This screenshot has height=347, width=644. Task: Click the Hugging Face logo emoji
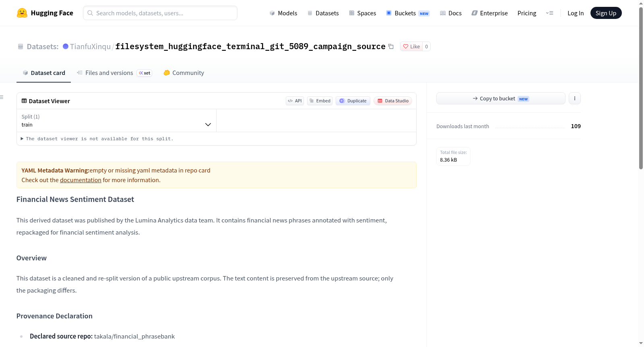(22, 13)
